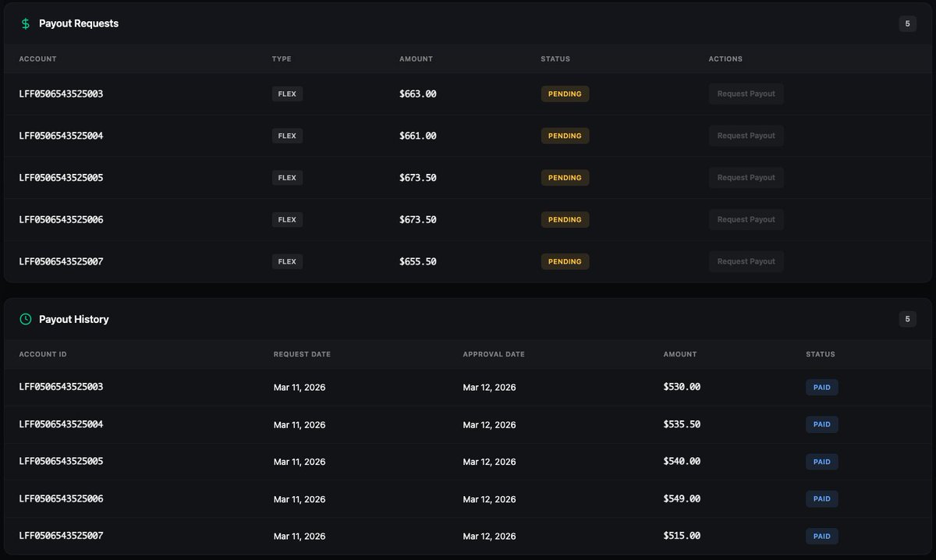936x560 pixels.
Task: Click account LFF0506543525007 in Payout History
Action: [x=61, y=536]
